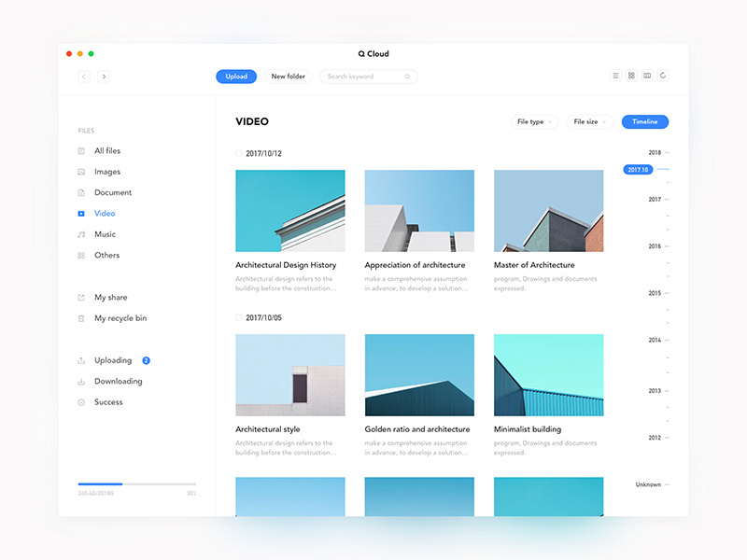Open My recycle bin section
Image resolution: width=747 pixels, height=560 pixels.
pos(120,318)
